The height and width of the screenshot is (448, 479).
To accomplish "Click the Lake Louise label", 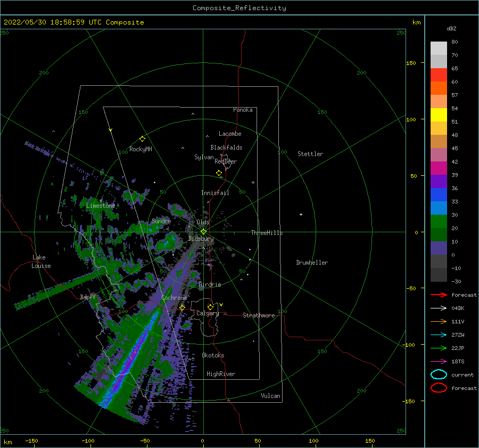I will click(41, 262).
